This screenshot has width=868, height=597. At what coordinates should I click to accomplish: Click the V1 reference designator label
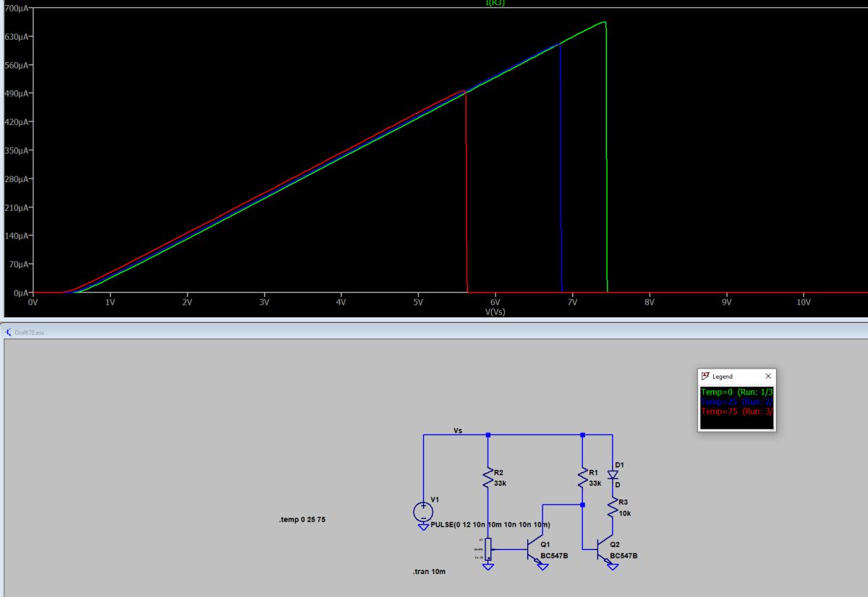pyautogui.click(x=435, y=499)
